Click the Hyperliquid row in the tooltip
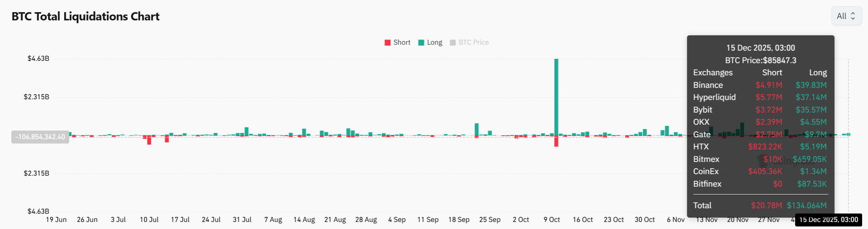The width and height of the screenshot is (868, 229). (x=760, y=97)
